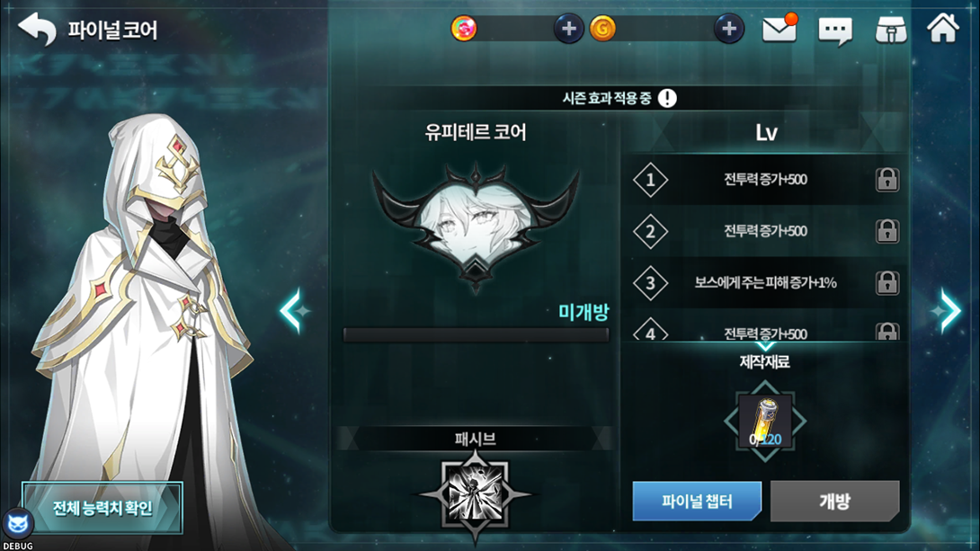This screenshot has height=551, width=980.
Task: Open the DEBUG cat icon
Action: 17,523
